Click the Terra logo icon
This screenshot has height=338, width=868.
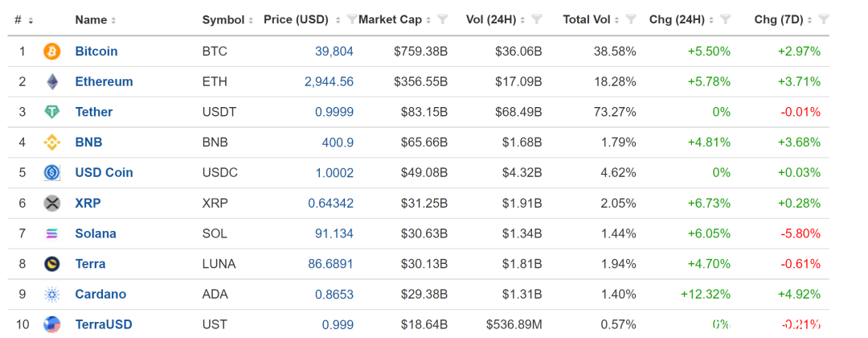coord(52,264)
